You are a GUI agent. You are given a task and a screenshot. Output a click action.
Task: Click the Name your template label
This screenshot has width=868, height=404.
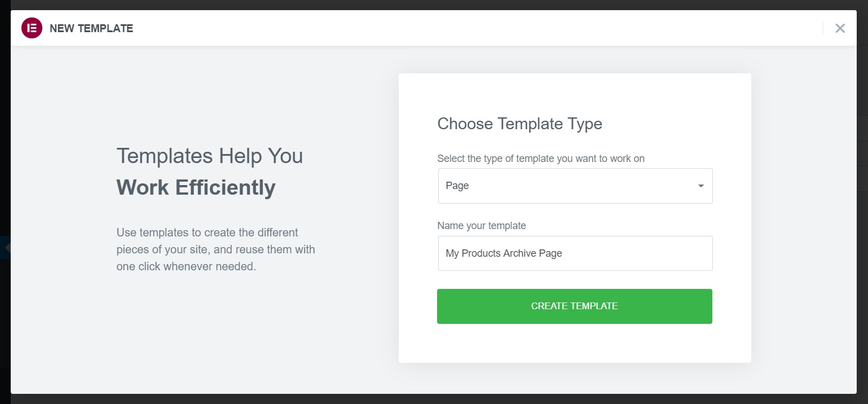tap(482, 225)
